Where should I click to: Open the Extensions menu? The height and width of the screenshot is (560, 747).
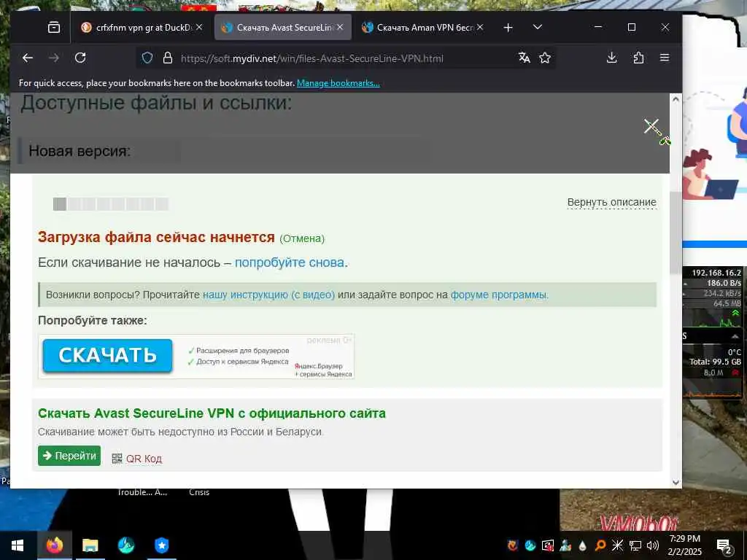[x=638, y=58]
